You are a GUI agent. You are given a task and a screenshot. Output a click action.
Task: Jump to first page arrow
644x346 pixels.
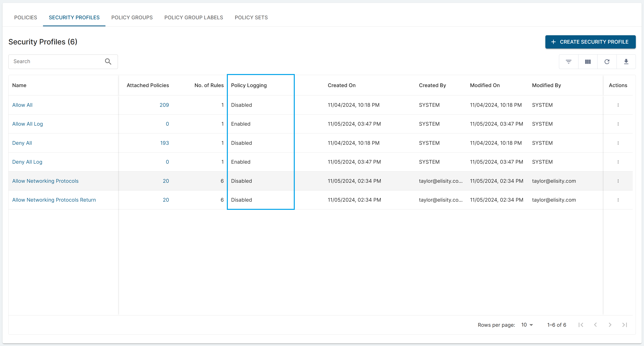pos(581,325)
